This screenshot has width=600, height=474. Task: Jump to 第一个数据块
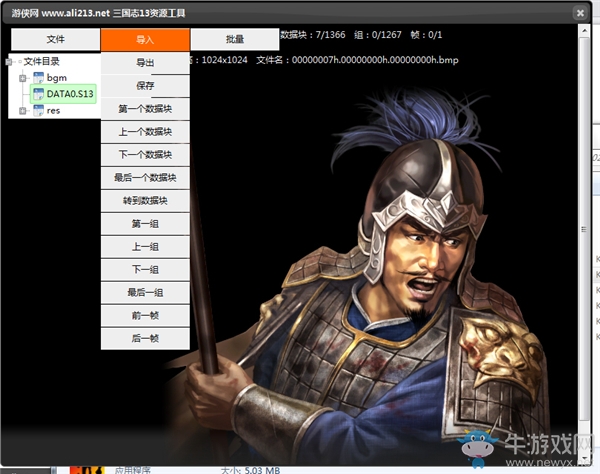[145, 109]
